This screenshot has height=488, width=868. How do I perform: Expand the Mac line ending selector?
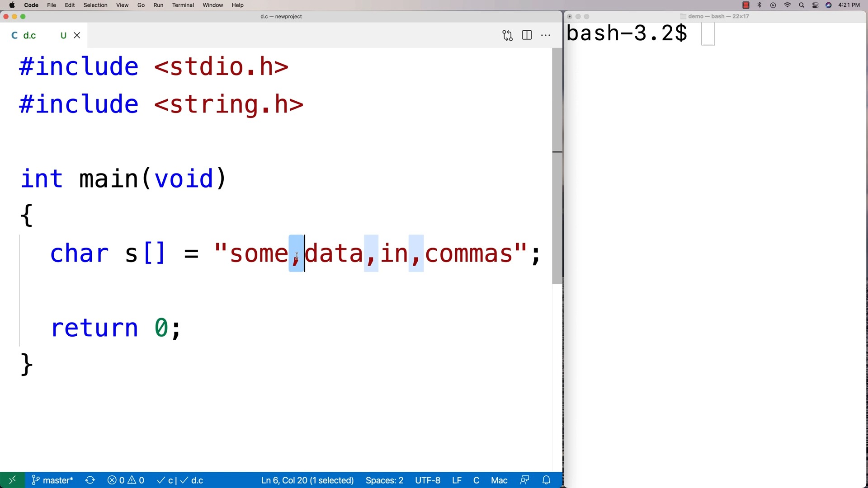point(500,480)
